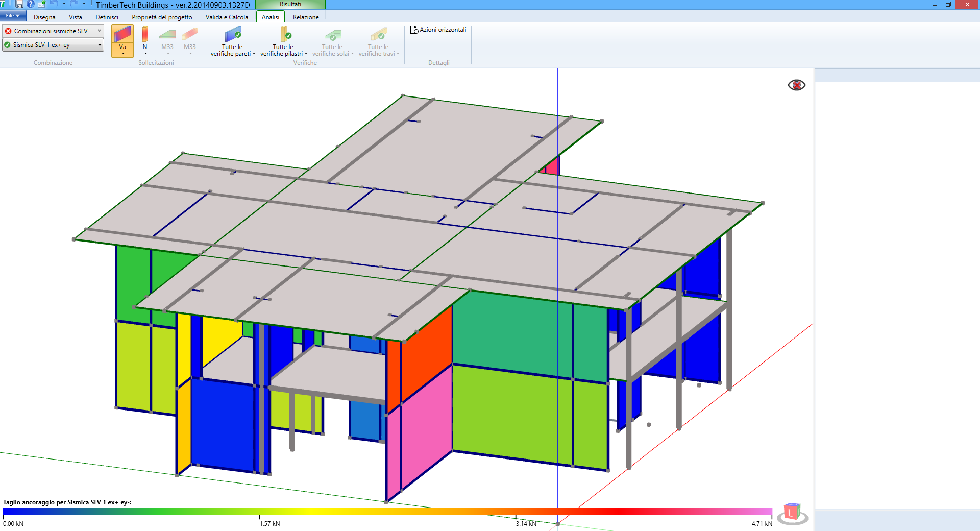Select the Va anchor shear results icon
The width and height of the screenshot is (980, 531).
(x=122, y=39)
